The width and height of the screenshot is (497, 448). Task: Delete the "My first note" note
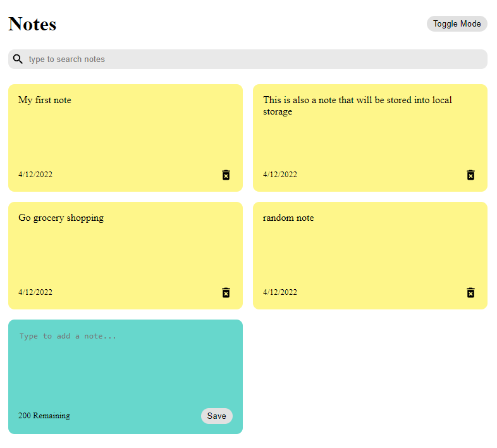[x=226, y=175]
